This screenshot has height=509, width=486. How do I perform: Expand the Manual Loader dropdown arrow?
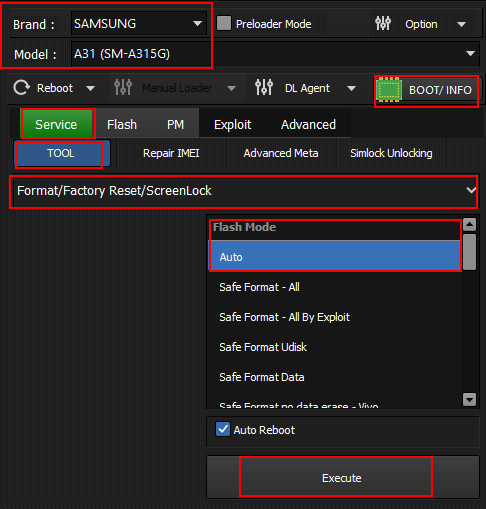[231, 89]
